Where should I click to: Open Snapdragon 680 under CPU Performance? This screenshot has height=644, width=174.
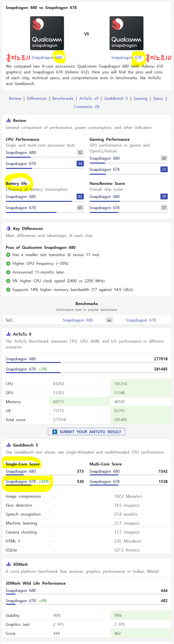(21, 152)
